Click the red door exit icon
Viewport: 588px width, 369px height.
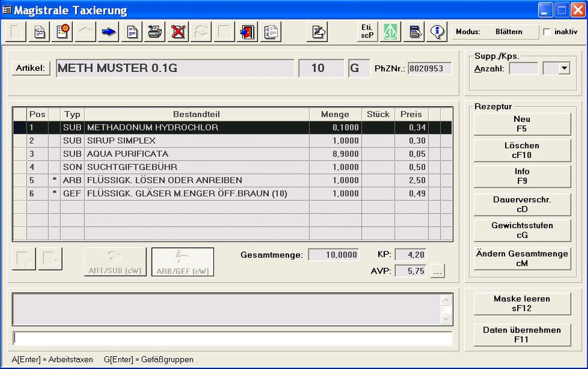[248, 32]
